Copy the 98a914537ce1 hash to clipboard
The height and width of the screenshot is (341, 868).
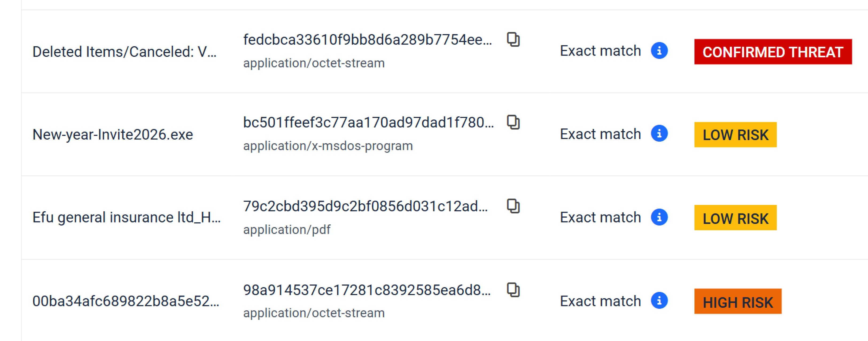click(x=513, y=290)
